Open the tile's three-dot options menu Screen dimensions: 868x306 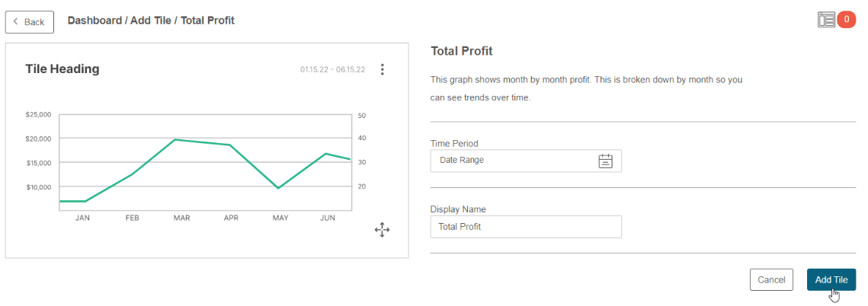pos(382,70)
